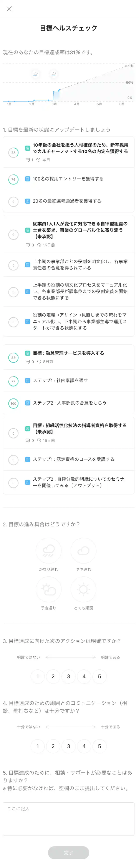The image size is (139, 868).
Task: Close the 目標ヘルスチェック screen with X
Action: [9, 9]
